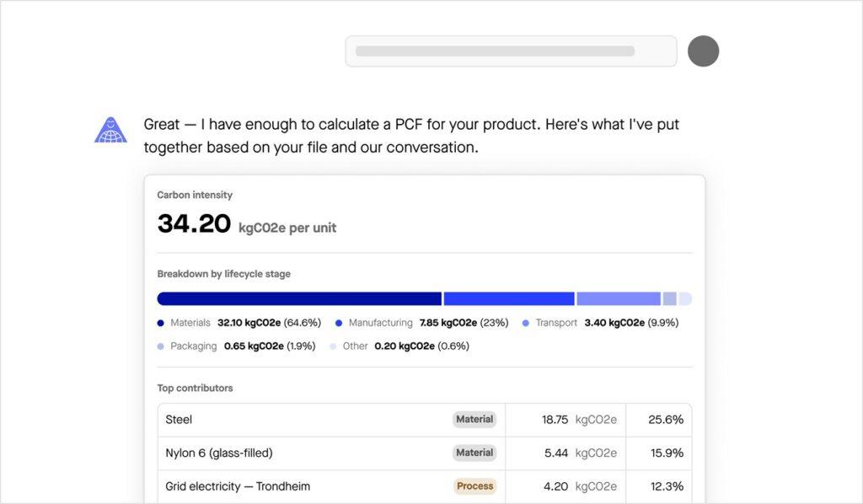Select the Materials legend dot
Image resolution: width=863 pixels, height=504 pixels.
click(161, 324)
